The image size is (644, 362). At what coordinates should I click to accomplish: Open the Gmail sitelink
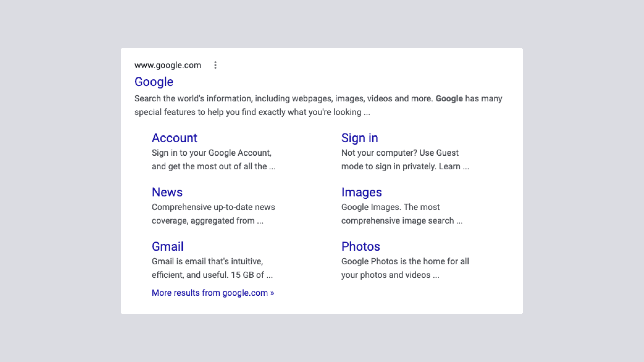[167, 246]
